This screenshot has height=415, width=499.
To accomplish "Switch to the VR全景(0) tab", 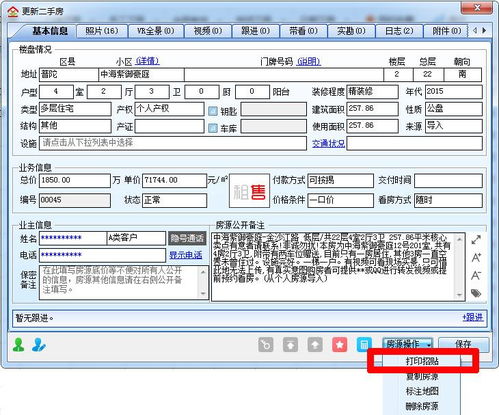I will (156, 31).
